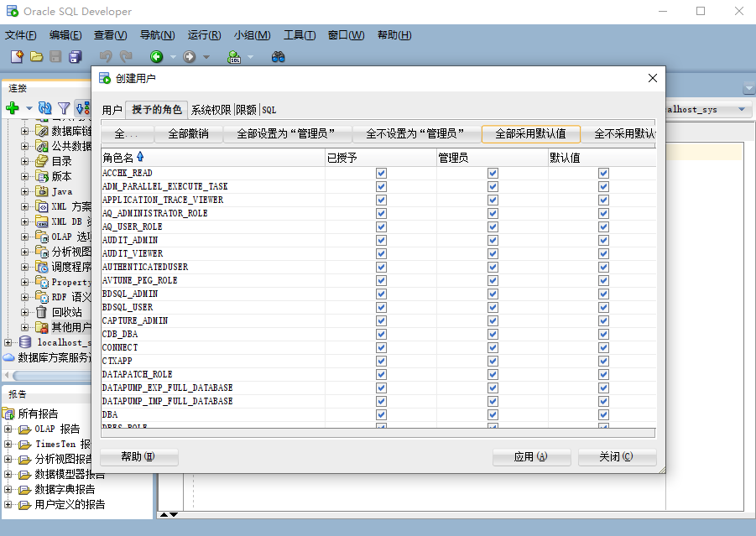Click the Undo toolbar icon
The height and width of the screenshot is (536, 756).
[106, 56]
